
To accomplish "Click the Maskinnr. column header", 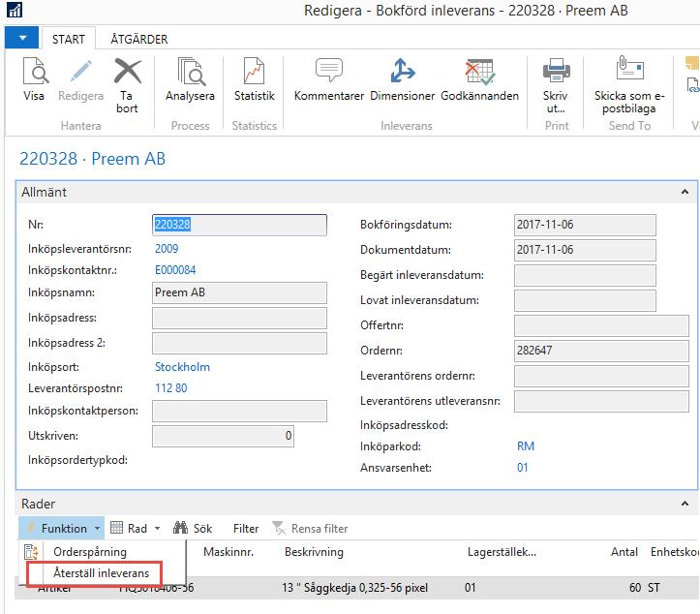I will 228,552.
